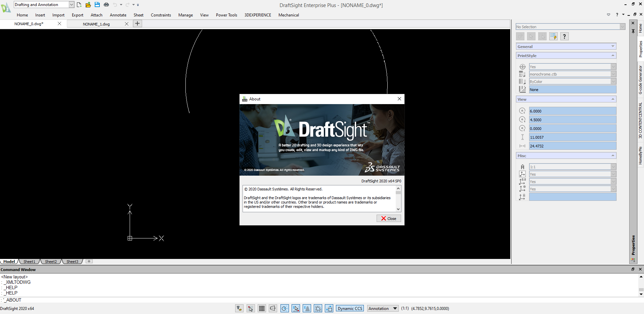Click the About dialog text scrollbar down arrow
Viewport: 644px width, 314px height.
point(398,209)
